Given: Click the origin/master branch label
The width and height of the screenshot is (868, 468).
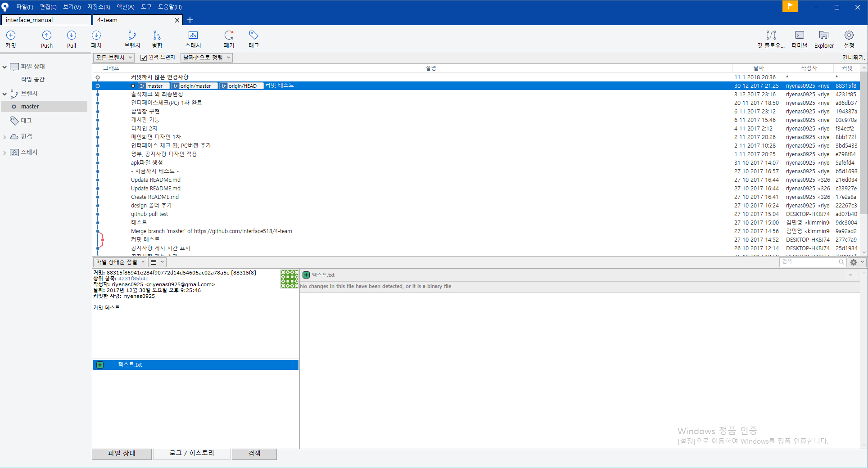Looking at the screenshot, I should pos(194,86).
